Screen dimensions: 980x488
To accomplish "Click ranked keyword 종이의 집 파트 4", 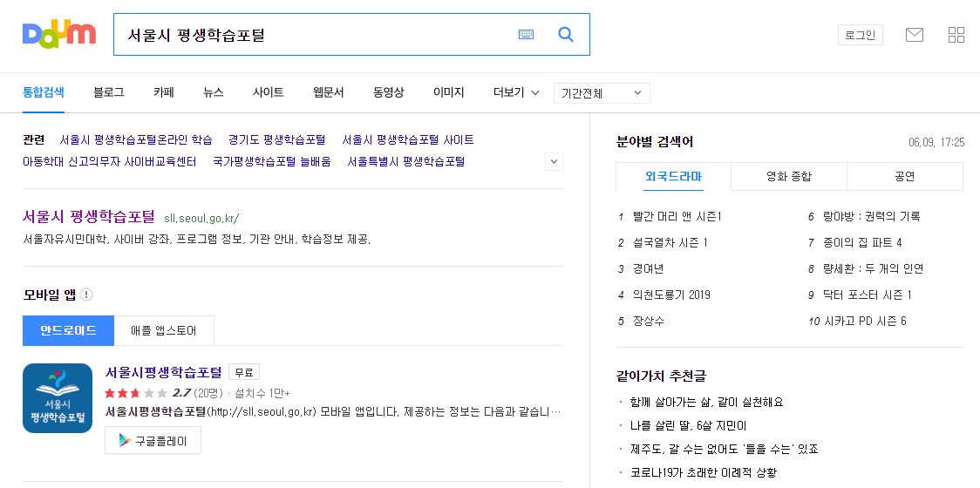I will (862, 243).
